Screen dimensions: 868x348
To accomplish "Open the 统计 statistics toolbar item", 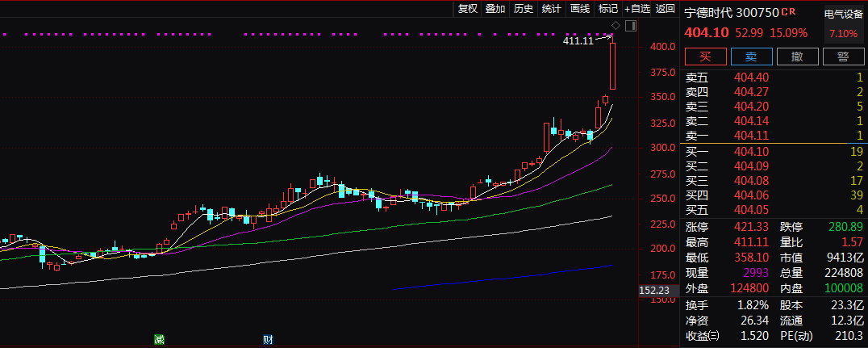I will 552,9.
